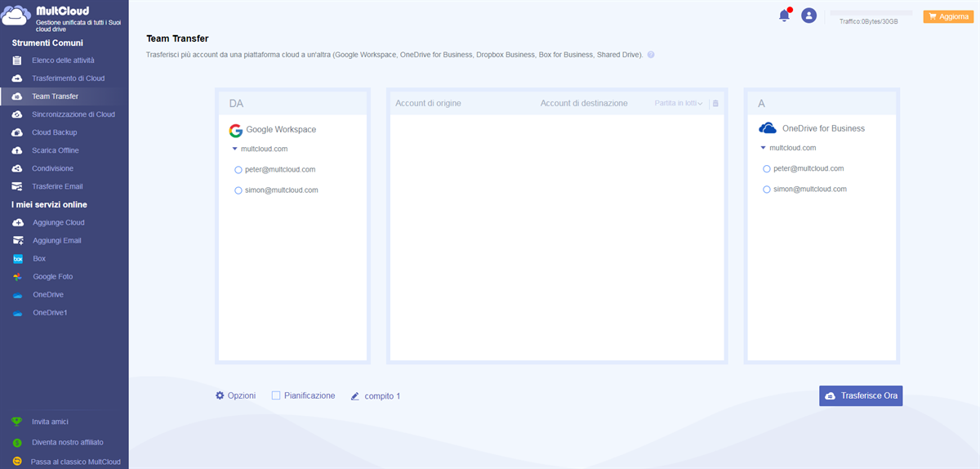Click the Account di origine column header
Viewport: 980px width, 469px height.
pyautogui.click(x=428, y=104)
